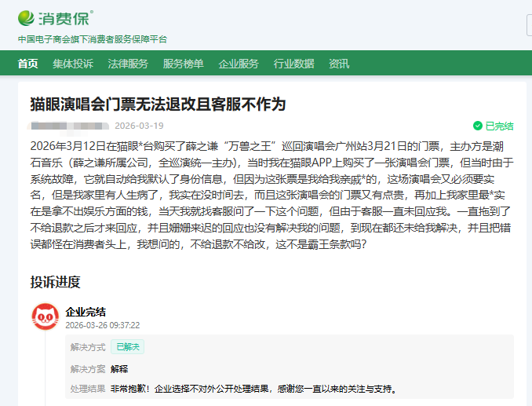Image resolution: width=532 pixels, height=406 pixels.
Task: Click the 消费保 green logo
Action: coord(55,16)
